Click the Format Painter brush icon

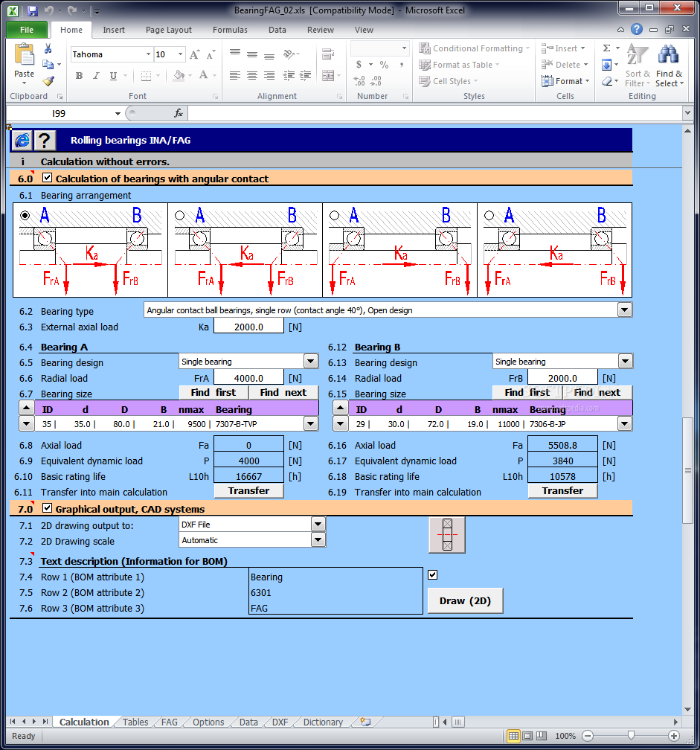[48, 81]
